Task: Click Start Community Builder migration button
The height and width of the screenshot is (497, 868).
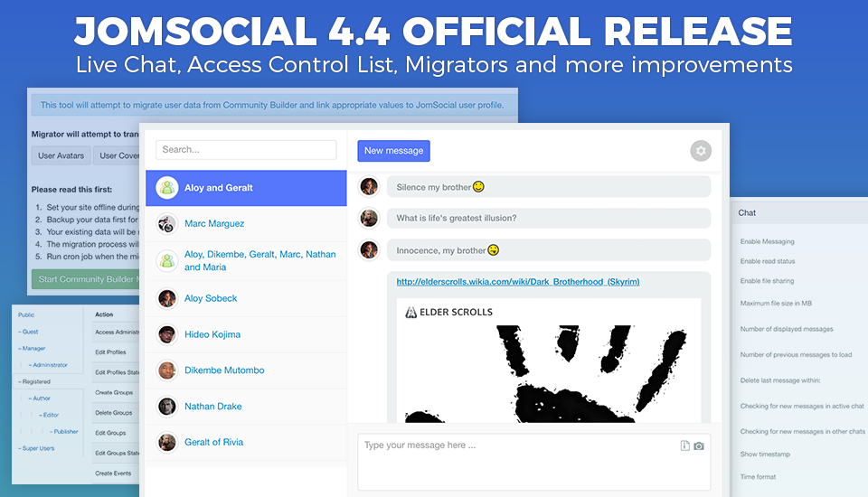Action: click(x=85, y=279)
